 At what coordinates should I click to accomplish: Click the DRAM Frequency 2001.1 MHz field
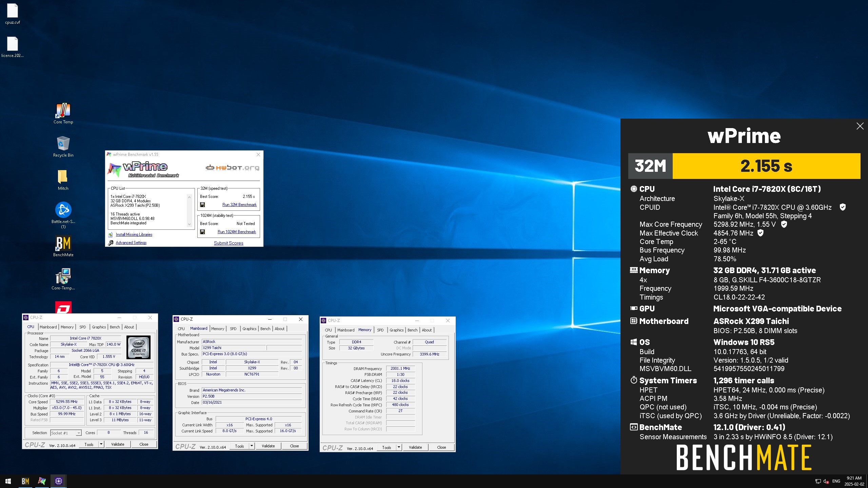pos(400,368)
